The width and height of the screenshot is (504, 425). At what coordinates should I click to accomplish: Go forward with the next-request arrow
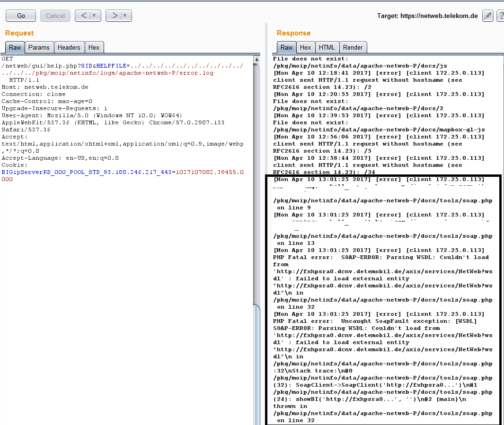click(x=115, y=16)
